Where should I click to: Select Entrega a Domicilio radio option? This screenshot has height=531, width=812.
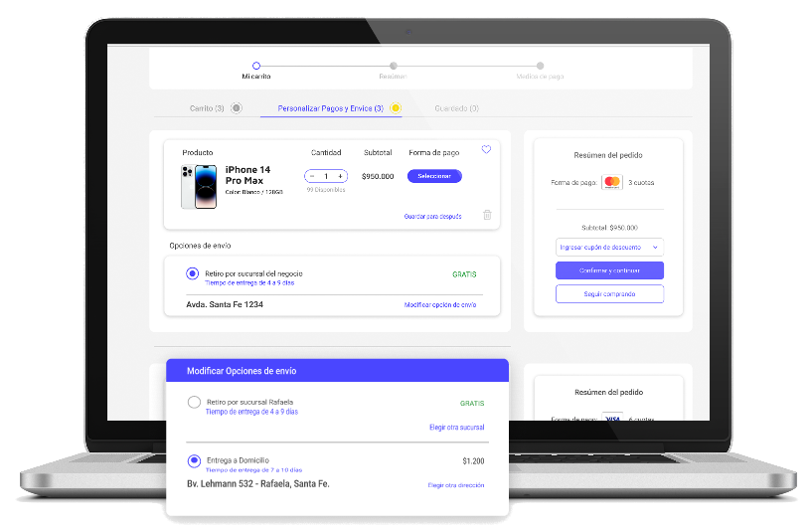coord(194,460)
